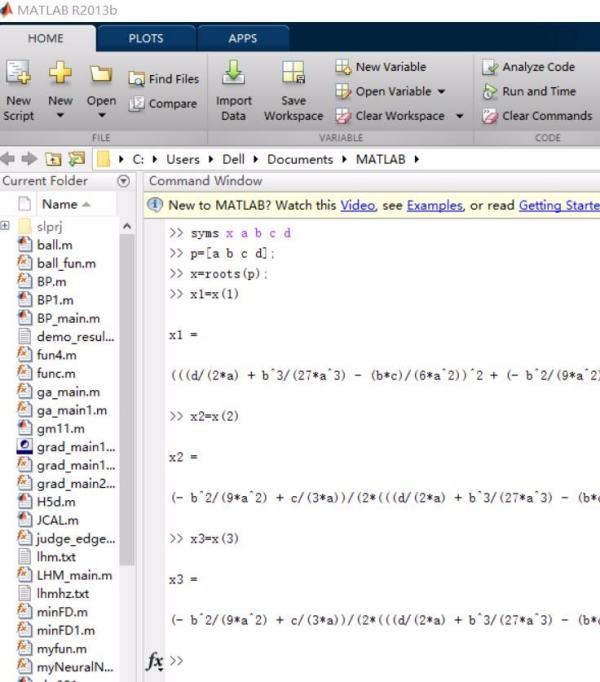Image resolution: width=600 pixels, height=682 pixels.
Task: Click the browse for folder icon
Action: pyautogui.click(x=77, y=159)
